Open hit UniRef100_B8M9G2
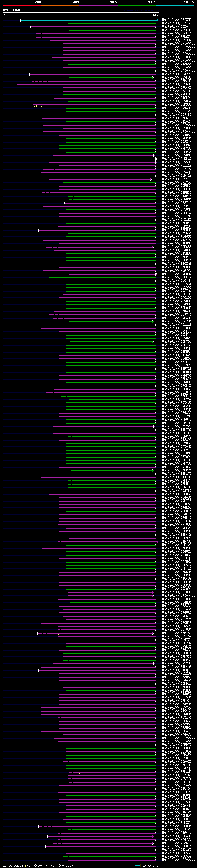The width and height of the screenshot is (197, 868). 177,104
